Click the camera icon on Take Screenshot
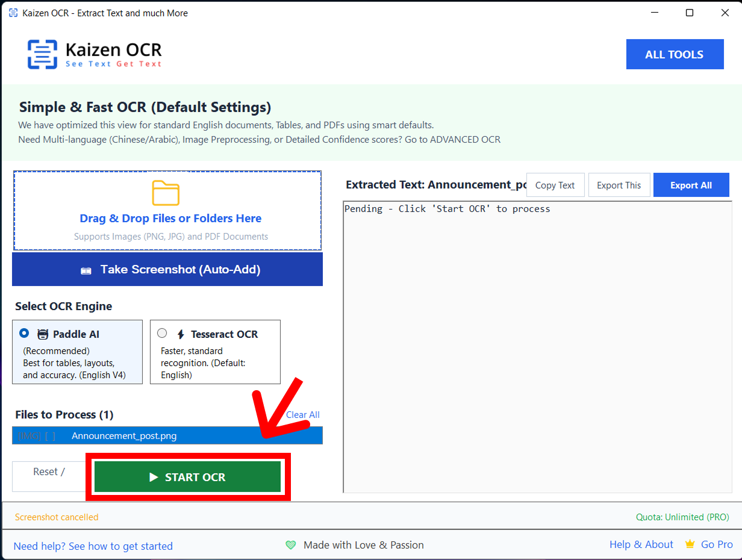This screenshot has height=560, width=742. pos(86,270)
